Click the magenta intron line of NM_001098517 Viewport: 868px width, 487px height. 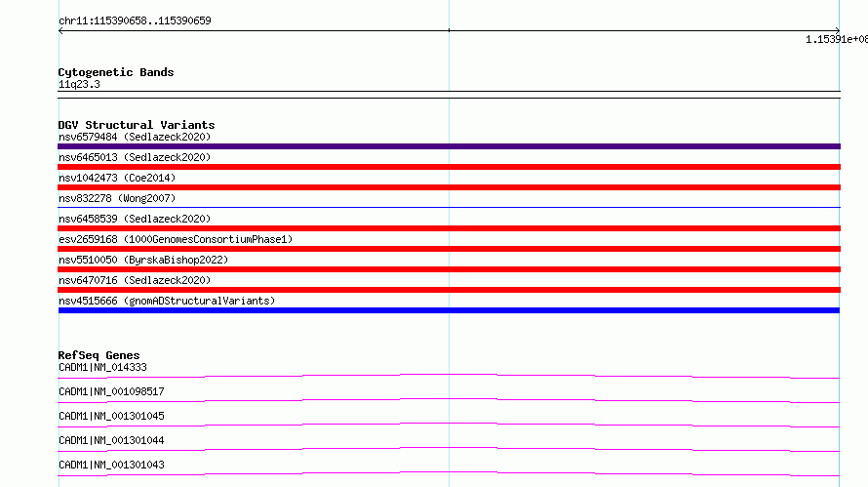(449, 400)
